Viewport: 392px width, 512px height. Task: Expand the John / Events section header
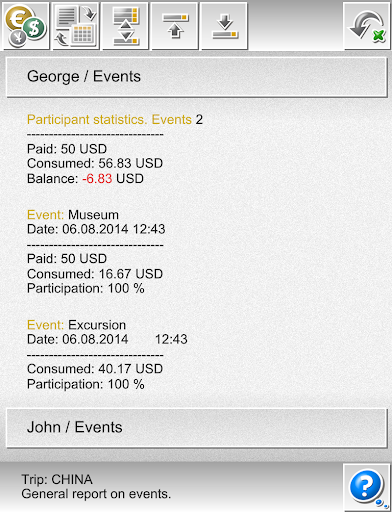[196, 428]
